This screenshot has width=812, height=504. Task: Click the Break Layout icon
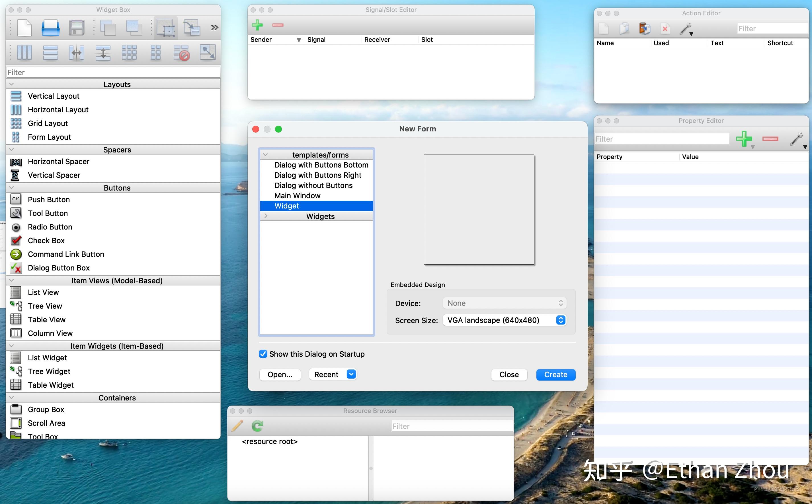181,53
